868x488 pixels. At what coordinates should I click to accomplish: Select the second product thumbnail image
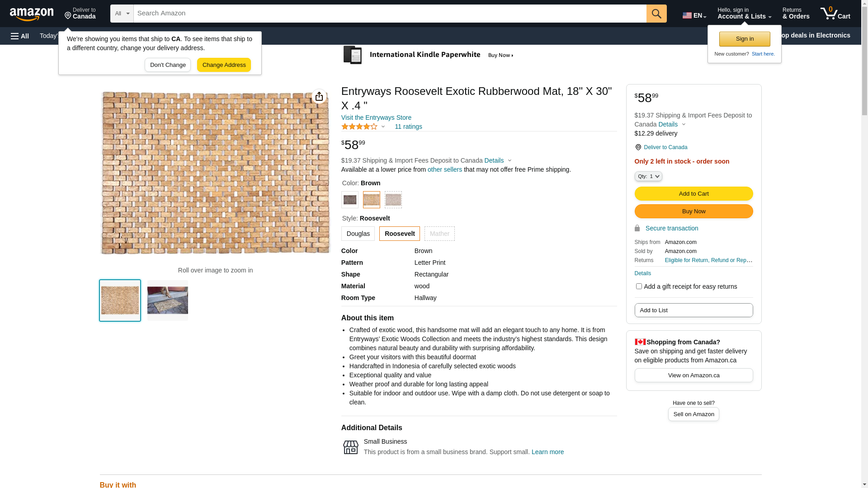pos(168,300)
